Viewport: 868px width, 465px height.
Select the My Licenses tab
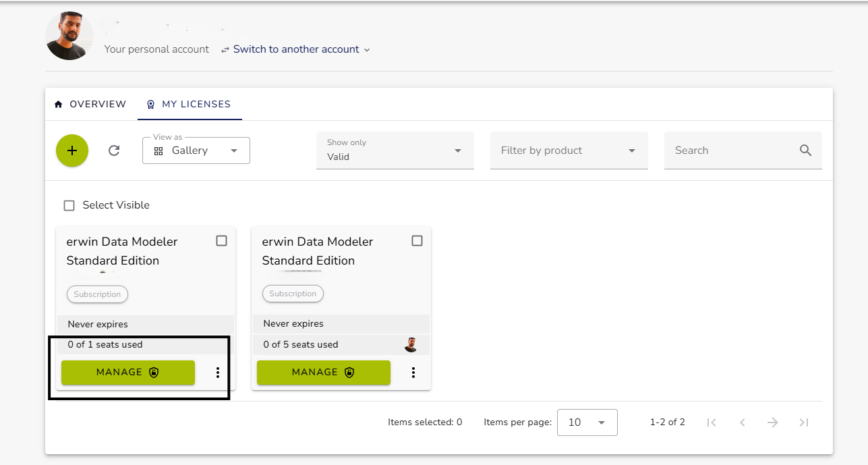[190, 104]
